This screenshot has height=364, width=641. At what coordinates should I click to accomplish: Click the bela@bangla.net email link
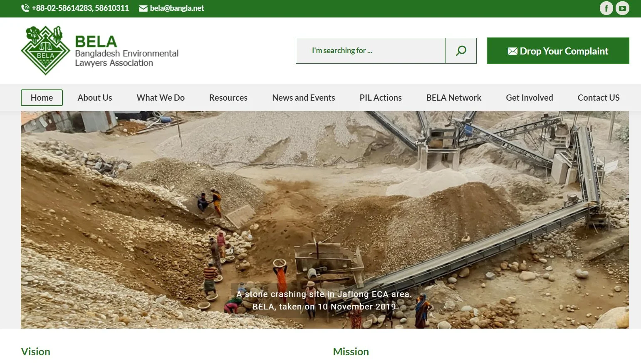(x=177, y=8)
